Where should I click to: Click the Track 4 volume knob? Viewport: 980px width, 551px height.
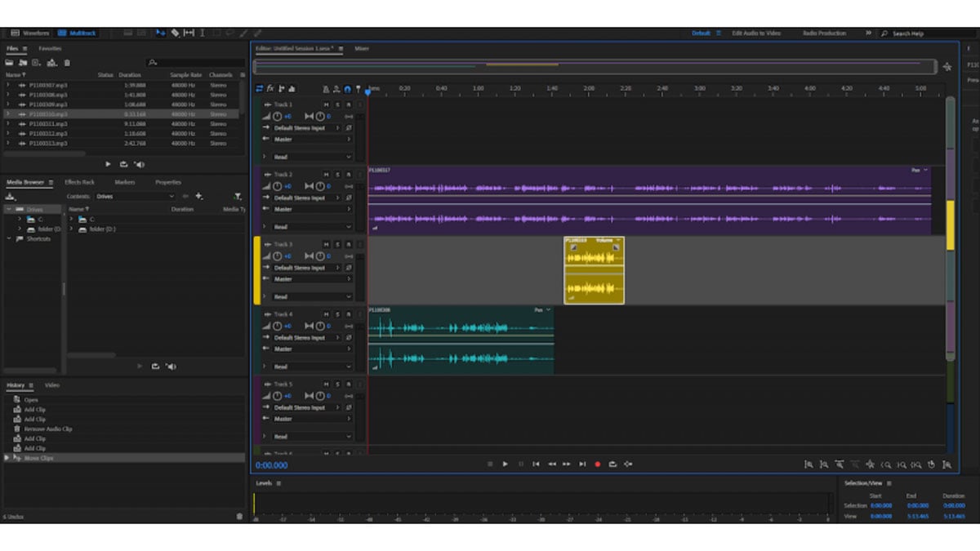click(x=277, y=327)
